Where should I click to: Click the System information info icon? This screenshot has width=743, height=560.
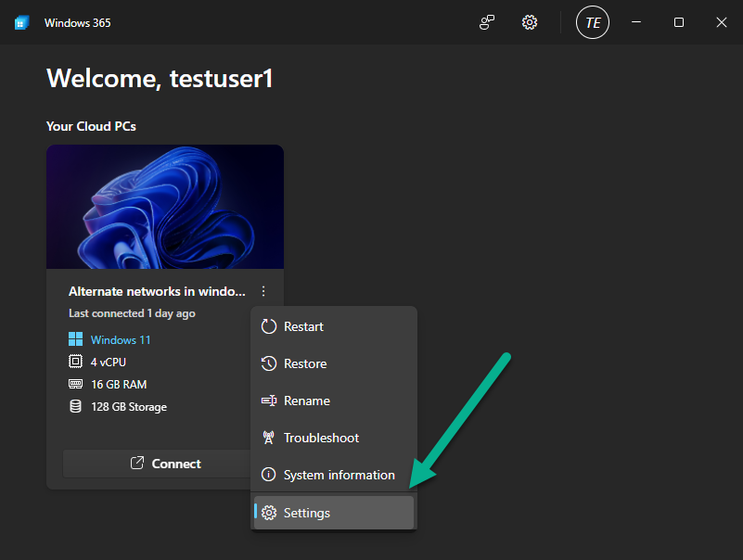269,475
